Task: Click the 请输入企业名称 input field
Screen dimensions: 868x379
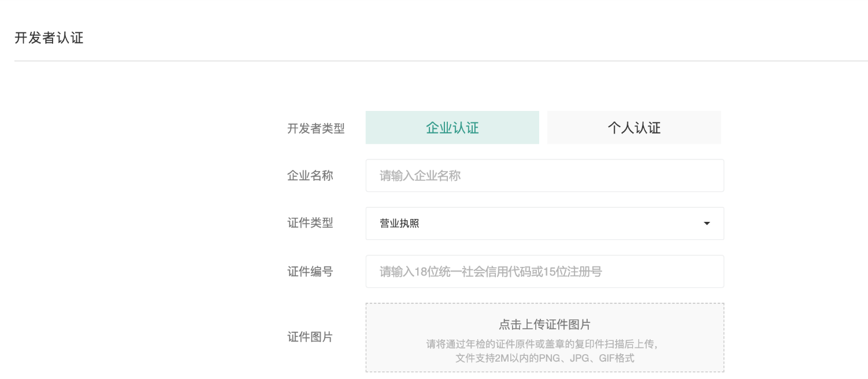Action: (x=544, y=176)
